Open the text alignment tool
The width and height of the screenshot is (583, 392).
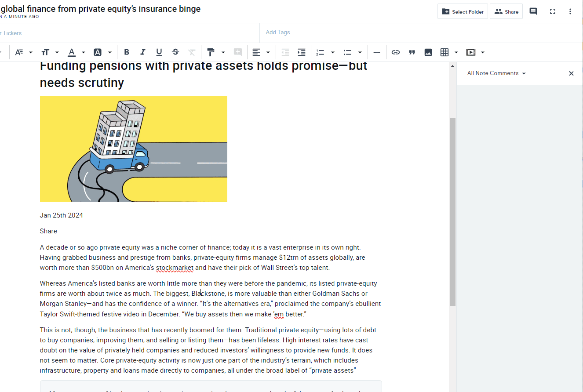click(x=256, y=52)
